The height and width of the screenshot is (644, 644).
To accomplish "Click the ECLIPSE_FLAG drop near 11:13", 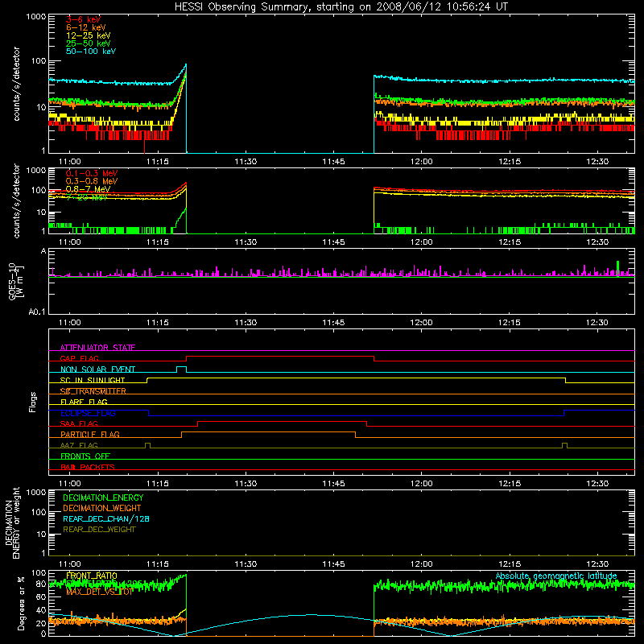I will click(149, 413).
